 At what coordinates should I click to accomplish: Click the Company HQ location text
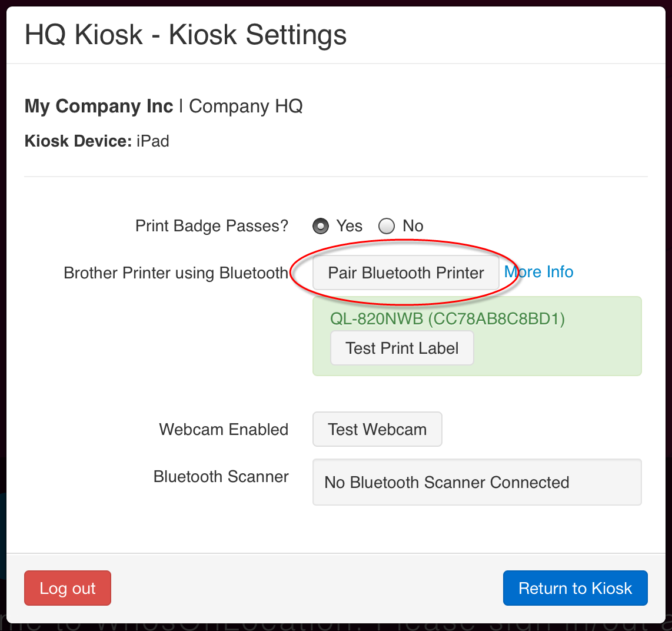pyautogui.click(x=246, y=106)
